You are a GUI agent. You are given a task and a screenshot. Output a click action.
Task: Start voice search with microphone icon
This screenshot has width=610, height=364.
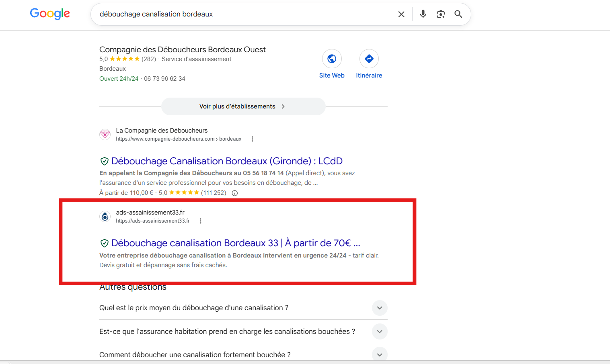point(423,14)
